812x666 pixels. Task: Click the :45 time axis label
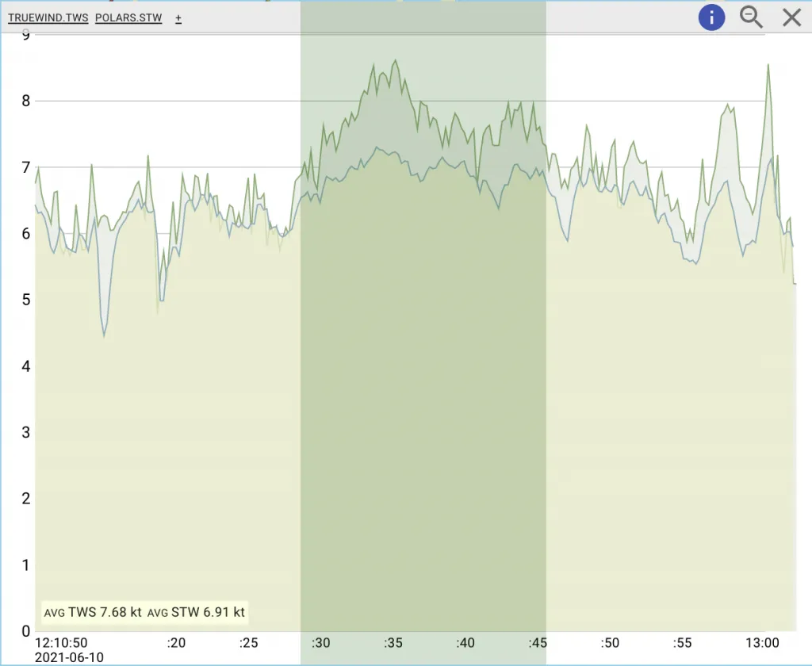click(538, 642)
